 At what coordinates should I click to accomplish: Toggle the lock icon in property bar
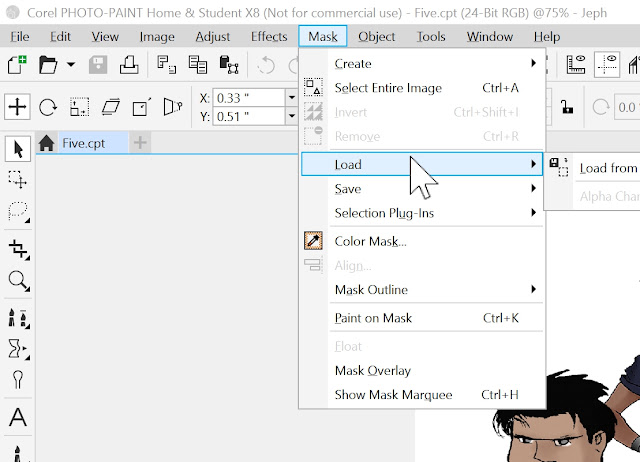(x=567, y=107)
